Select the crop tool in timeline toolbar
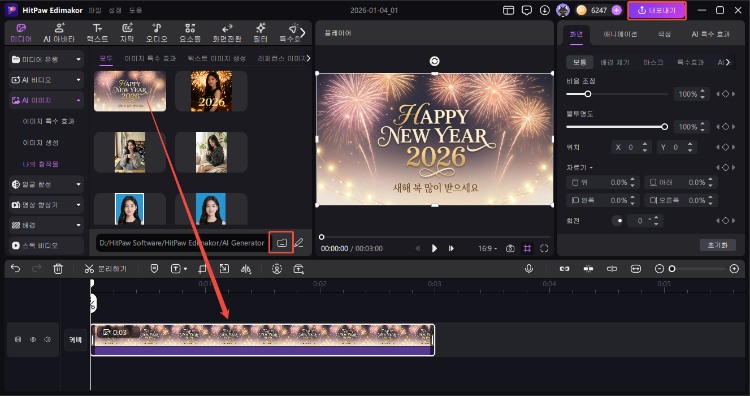The width and height of the screenshot is (750, 396). click(x=202, y=269)
